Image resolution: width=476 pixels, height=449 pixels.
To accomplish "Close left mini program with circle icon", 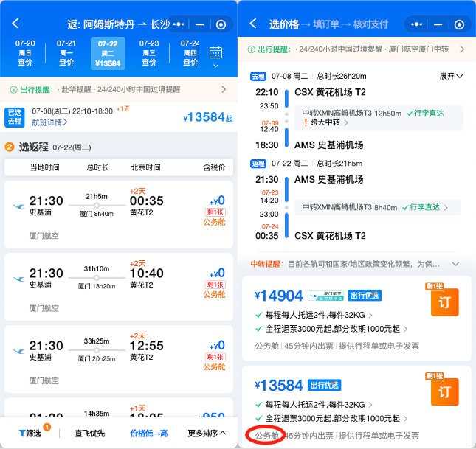I will click(x=221, y=24).
